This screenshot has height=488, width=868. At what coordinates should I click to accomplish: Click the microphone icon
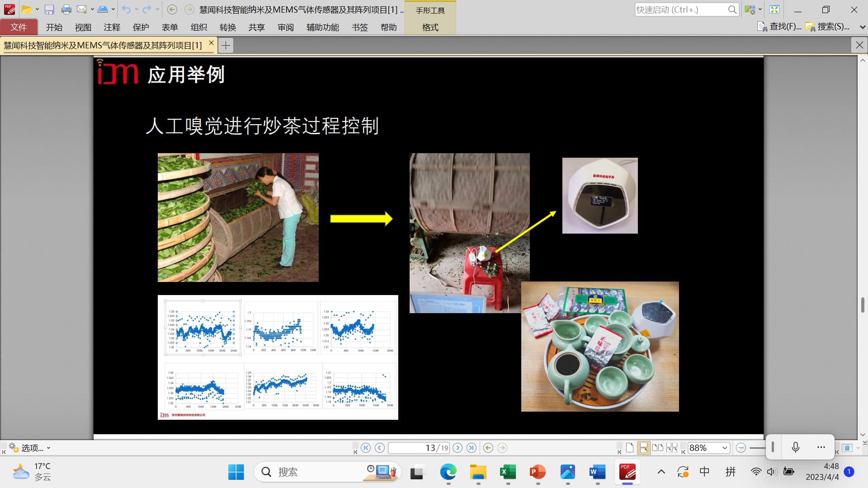tap(796, 447)
